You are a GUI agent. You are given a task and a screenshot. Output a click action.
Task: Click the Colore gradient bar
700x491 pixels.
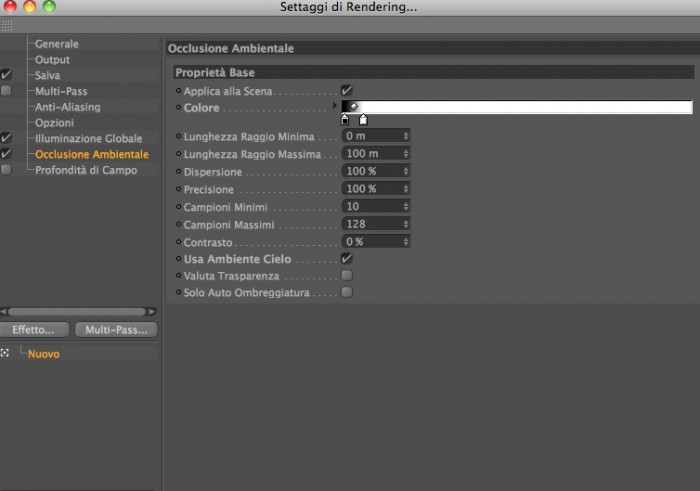coord(517,107)
